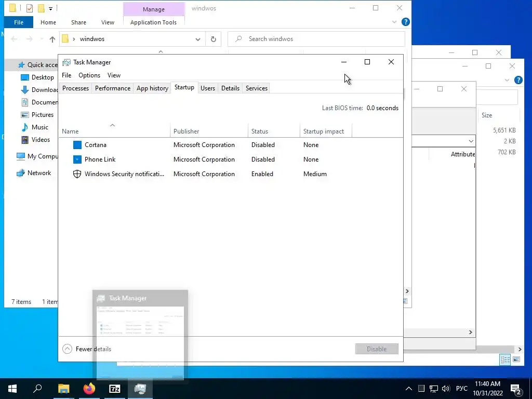
Task: Click the Pictures icon in navigation pane
Action: 25,115
